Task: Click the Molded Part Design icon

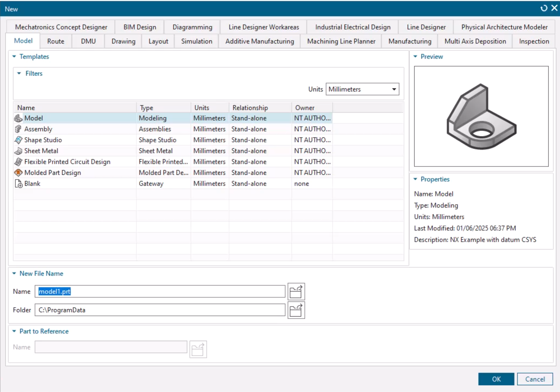Action: [18, 173]
